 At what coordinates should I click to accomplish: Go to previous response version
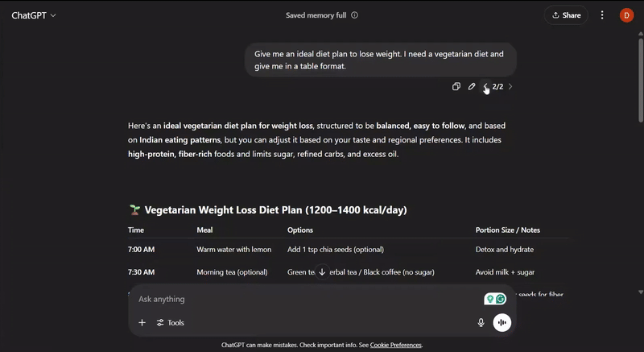point(485,86)
